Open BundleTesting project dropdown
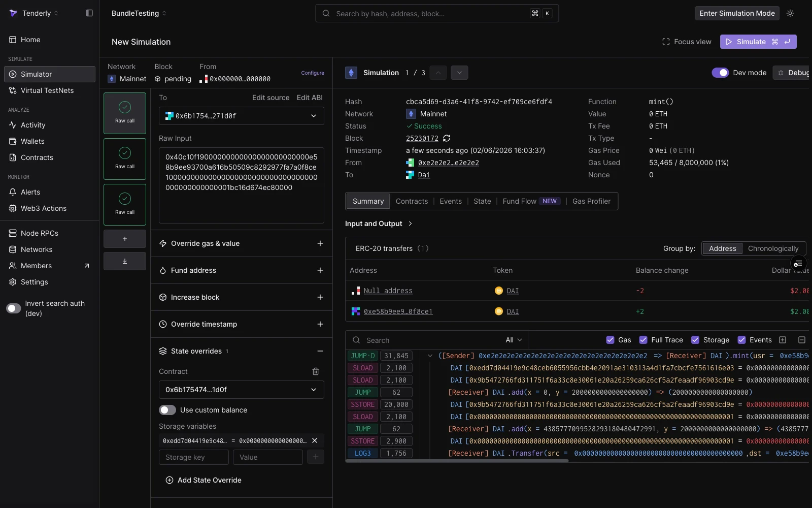 coord(139,13)
